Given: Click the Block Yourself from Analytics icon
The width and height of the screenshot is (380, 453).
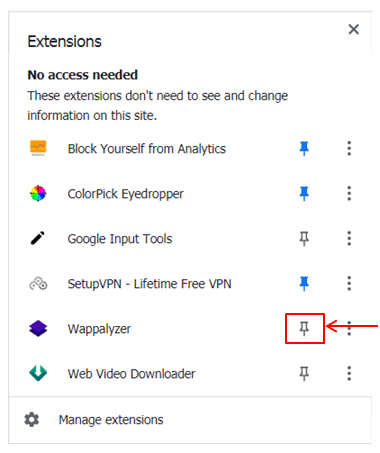Looking at the screenshot, I should pyautogui.click(x=38, y=148).
